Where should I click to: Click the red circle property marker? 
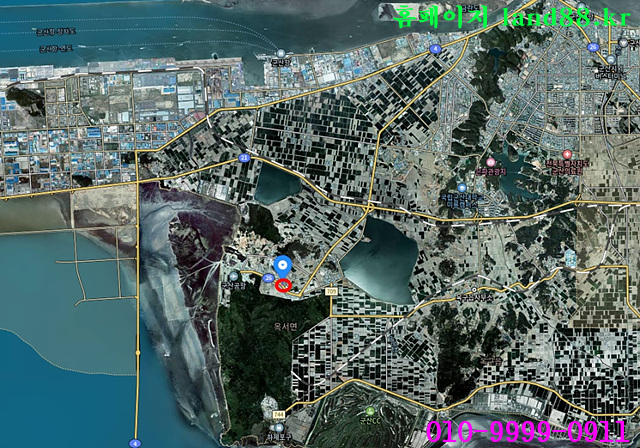284,285
